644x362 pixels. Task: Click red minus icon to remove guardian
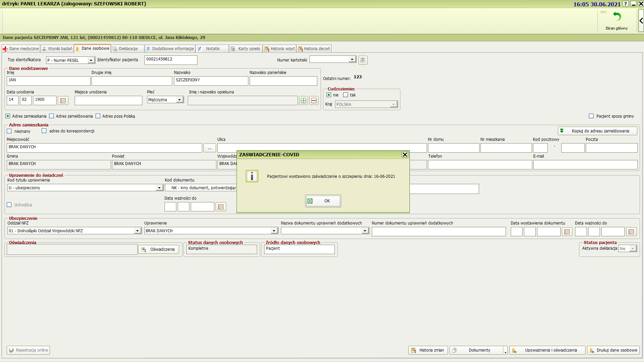[x=314, y=100]
